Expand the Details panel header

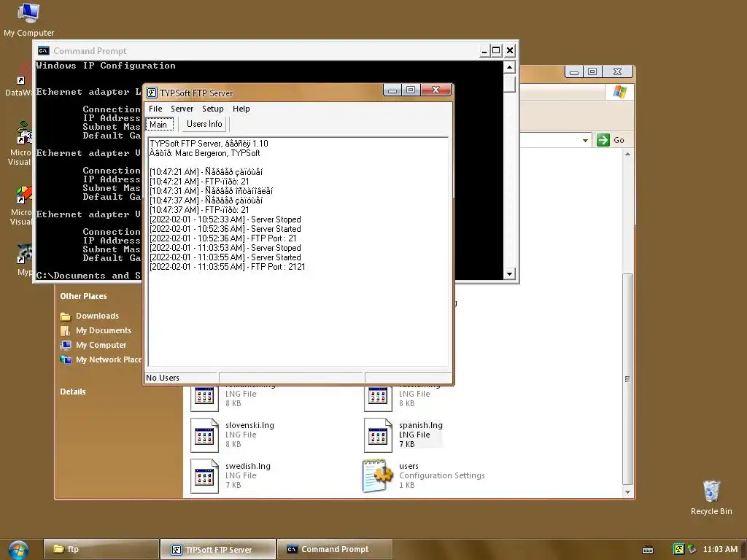(73, 392)
